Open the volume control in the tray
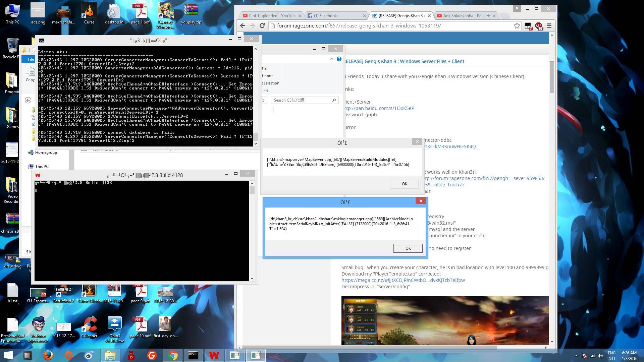This screenshot has width=644, height=362. [x=600, y=356]
